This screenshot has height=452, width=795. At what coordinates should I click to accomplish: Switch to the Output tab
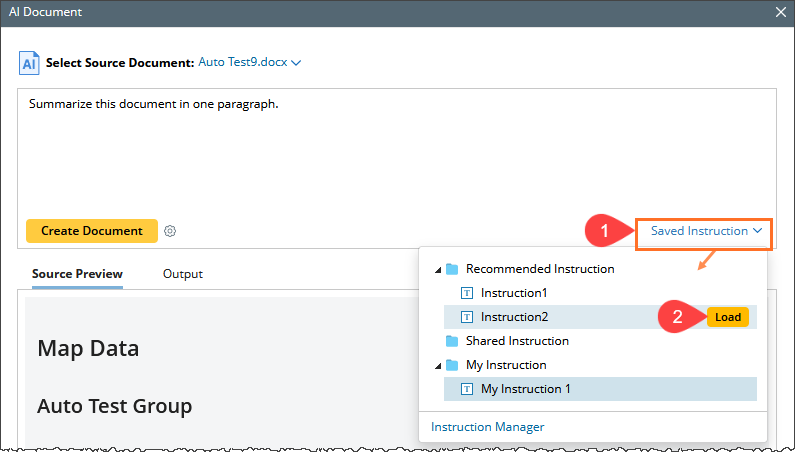pyautogui.click(x=183, y=274)
